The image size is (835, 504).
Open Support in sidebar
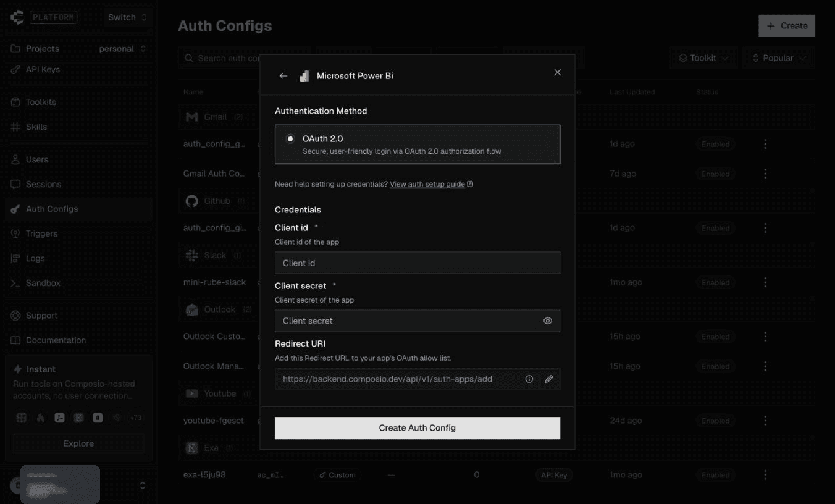pos(78,316)
